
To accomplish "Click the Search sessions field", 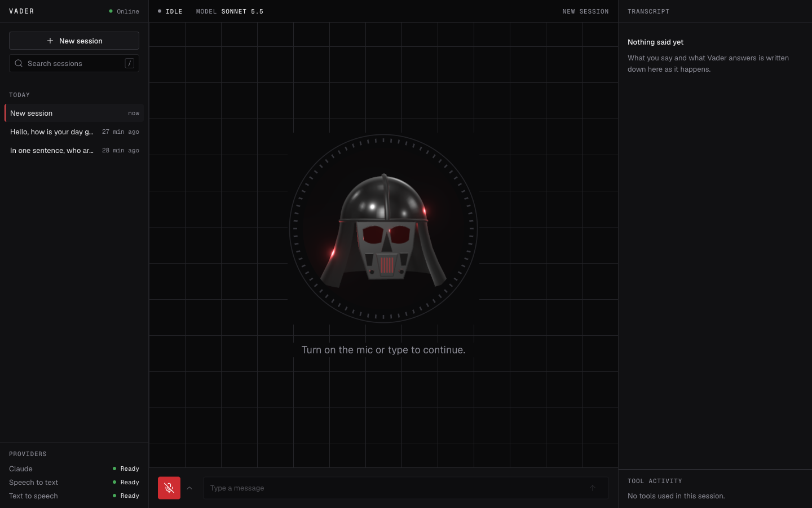I will point(74,63).
